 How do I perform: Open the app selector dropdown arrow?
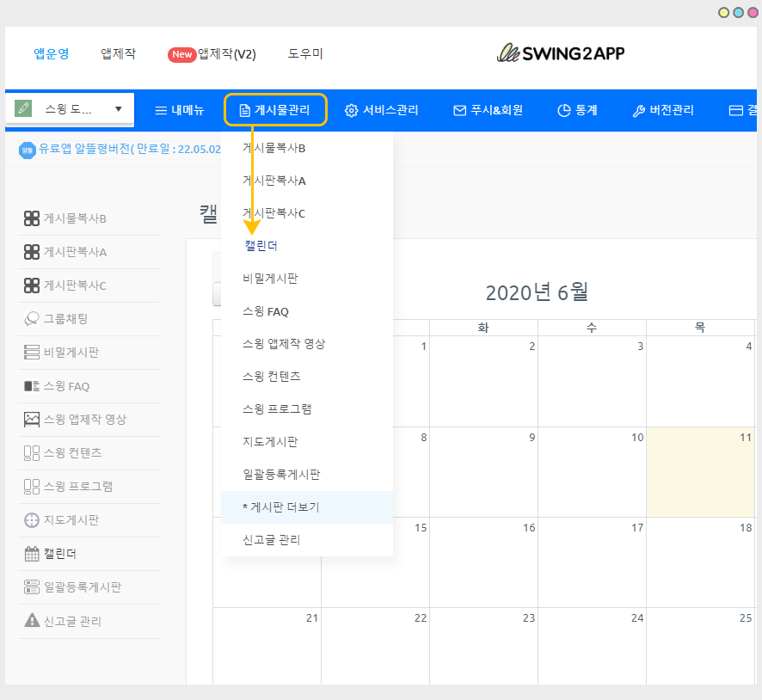tap(118, 109)
